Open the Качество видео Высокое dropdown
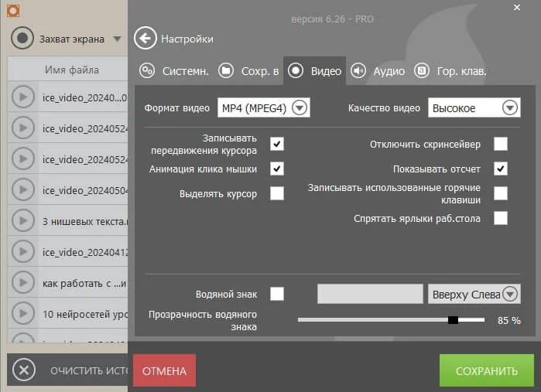541x392 pixels. coord(474,108)
